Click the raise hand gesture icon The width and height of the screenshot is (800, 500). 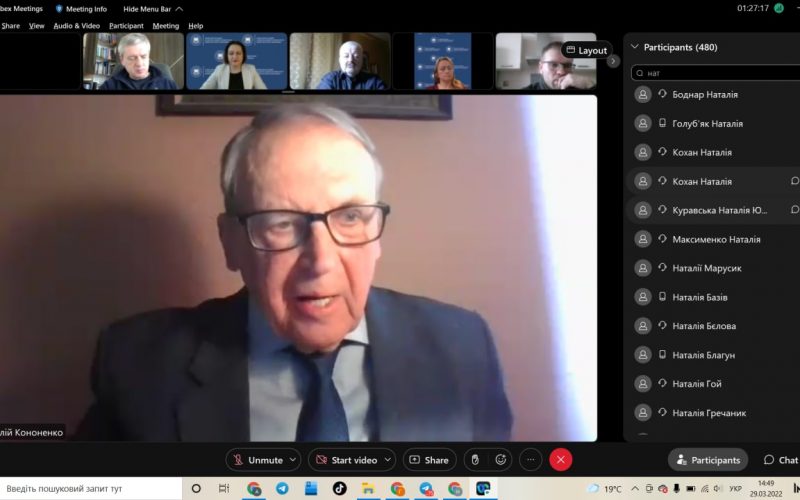[476, 460]
